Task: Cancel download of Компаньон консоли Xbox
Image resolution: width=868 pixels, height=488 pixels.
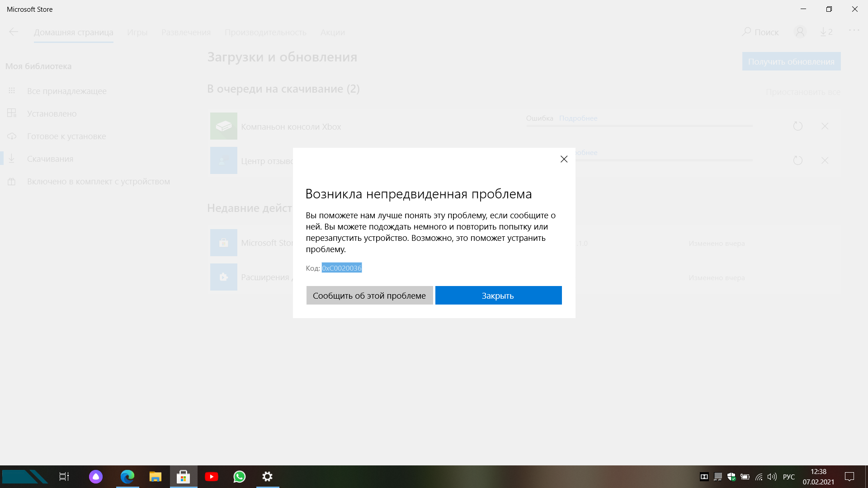Action: 825,126
